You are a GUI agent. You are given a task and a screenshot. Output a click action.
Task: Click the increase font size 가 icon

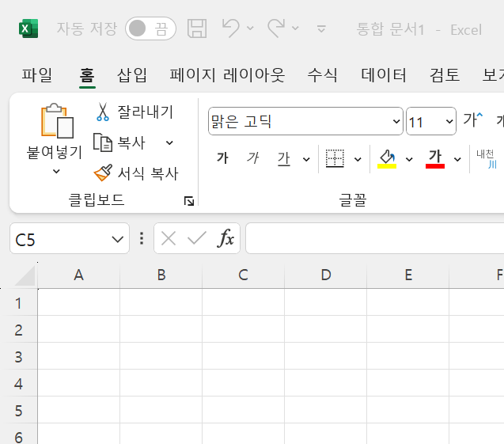(x=473, y=120)
